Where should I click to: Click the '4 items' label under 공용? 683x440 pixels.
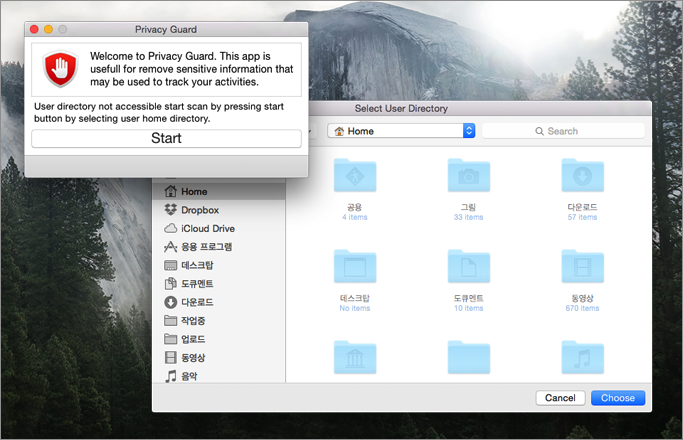pyautogui.click(x=355, y=217)
